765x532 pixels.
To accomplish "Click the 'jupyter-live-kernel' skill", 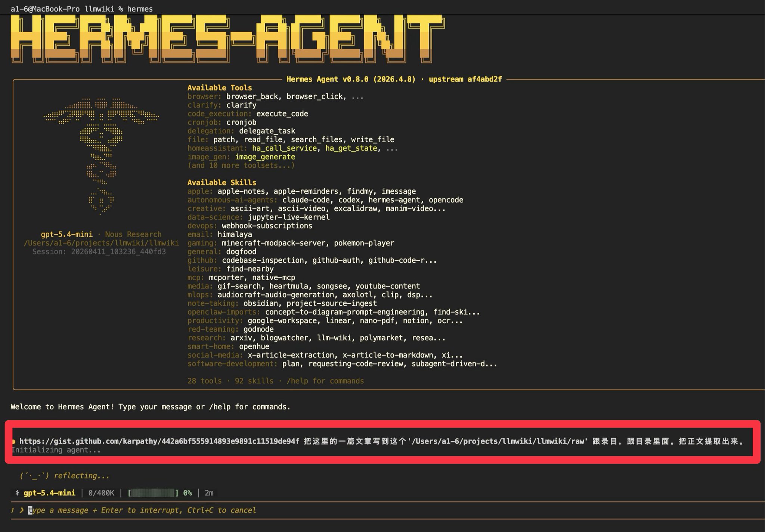I will click(289, 217).
